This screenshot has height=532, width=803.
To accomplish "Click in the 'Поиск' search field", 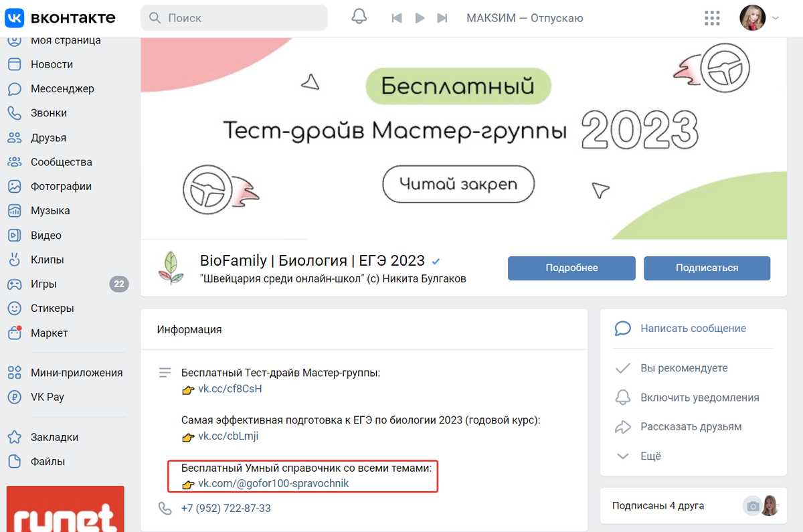I will pyautogui.click(x=234, y=18).
